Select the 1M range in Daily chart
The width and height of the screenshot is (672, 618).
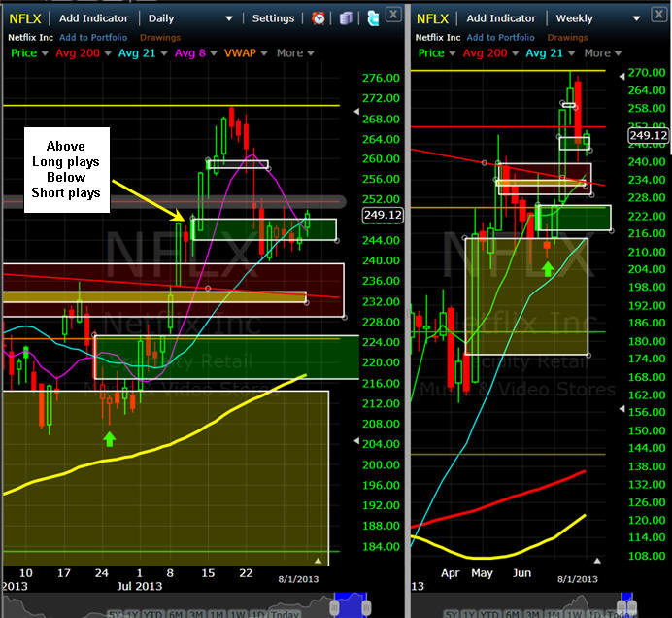(x=217, y=614)
